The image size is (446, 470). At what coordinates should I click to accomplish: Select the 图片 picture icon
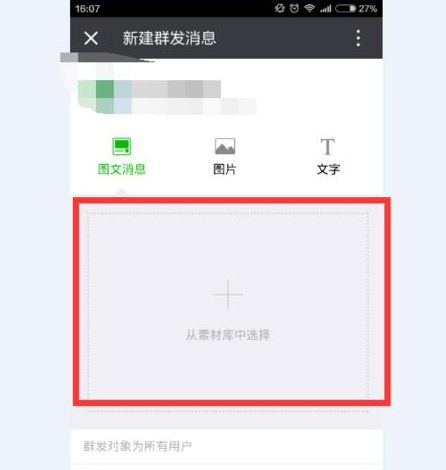[x=225, y=146]
